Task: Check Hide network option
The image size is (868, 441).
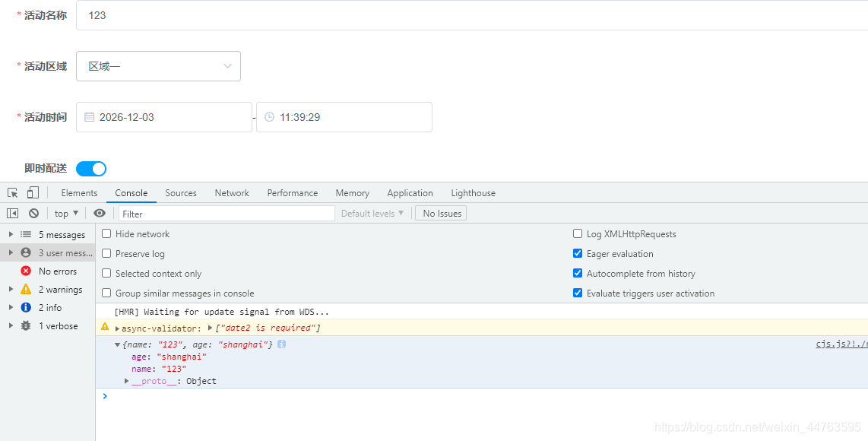Action: tap(107, 233)
